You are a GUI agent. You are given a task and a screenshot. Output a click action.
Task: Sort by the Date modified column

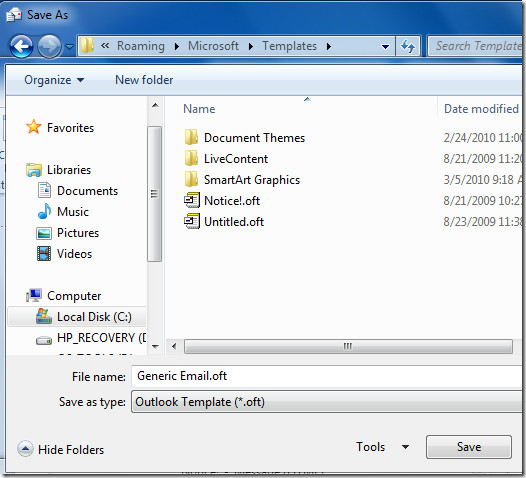(481, 109)
